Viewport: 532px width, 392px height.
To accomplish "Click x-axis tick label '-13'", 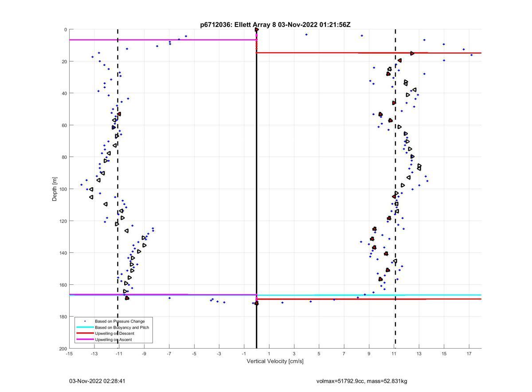I will click(94, 353).
